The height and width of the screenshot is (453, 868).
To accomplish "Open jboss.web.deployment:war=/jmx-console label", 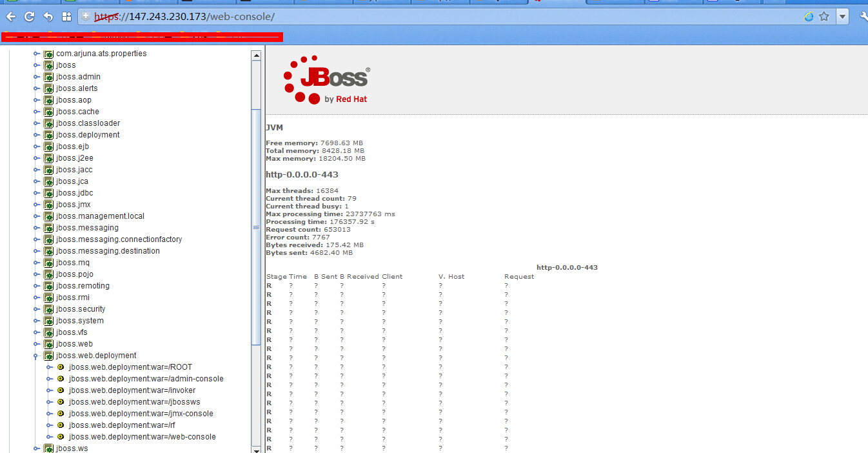I will tap(141, 414).
